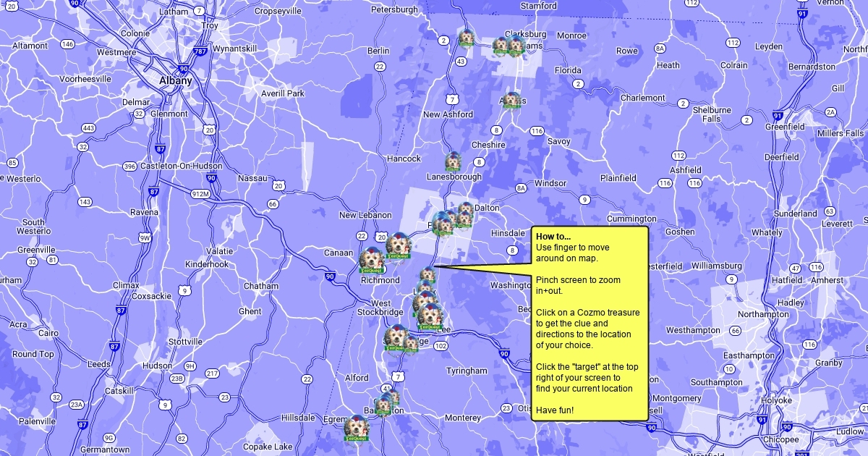Click the Albany city label
The height and width of the screenshot is (456, 868).
click(x=176, y=81)
